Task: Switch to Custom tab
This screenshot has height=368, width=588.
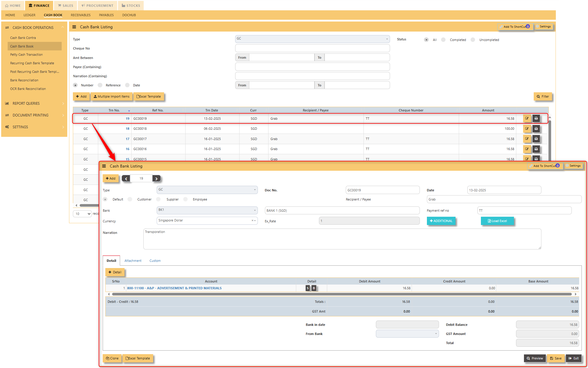Action: (155, 261)
